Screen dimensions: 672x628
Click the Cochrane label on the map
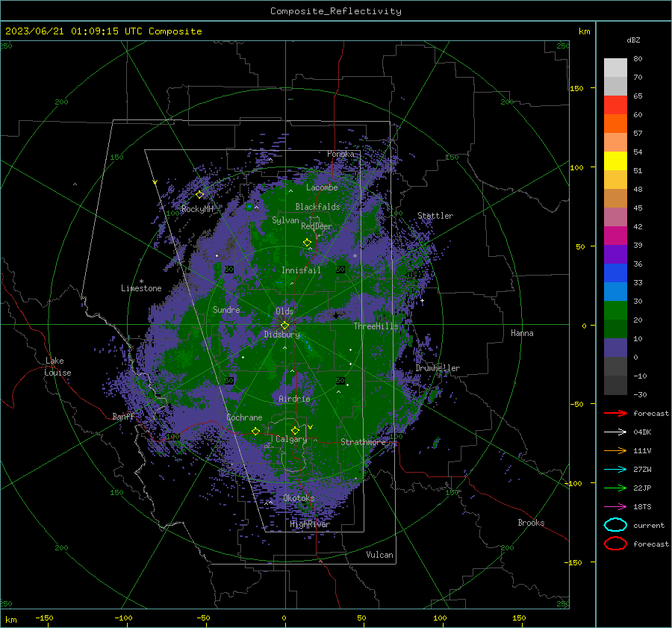(x=244, y=417)
